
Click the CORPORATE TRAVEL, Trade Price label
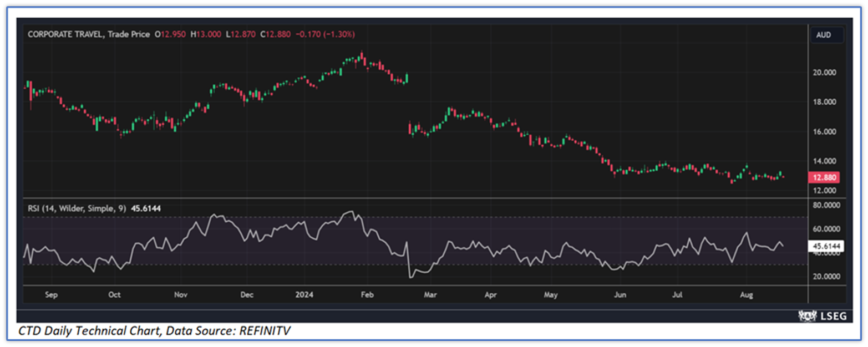pyautogui.click(x=89, y=34)
